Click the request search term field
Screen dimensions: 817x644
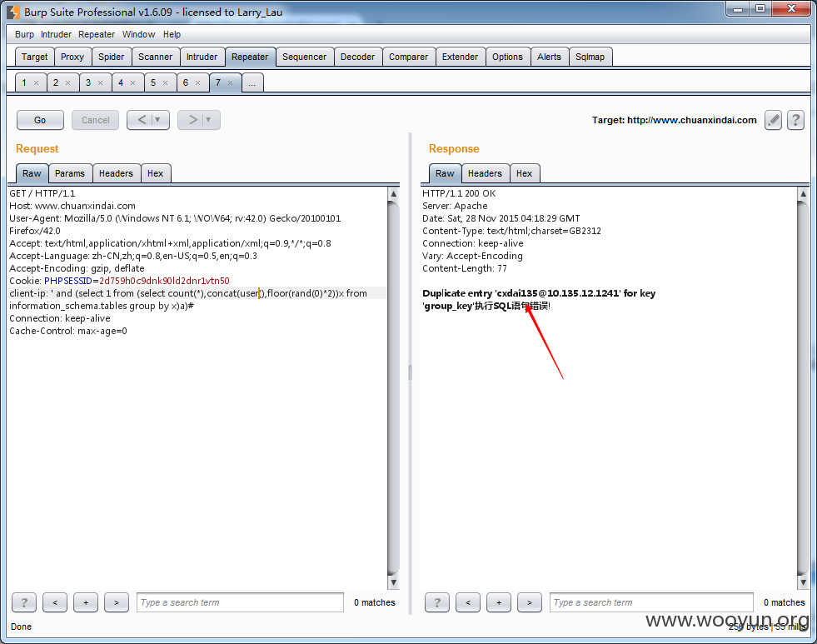pyautogui.click(x=240, y=603)
